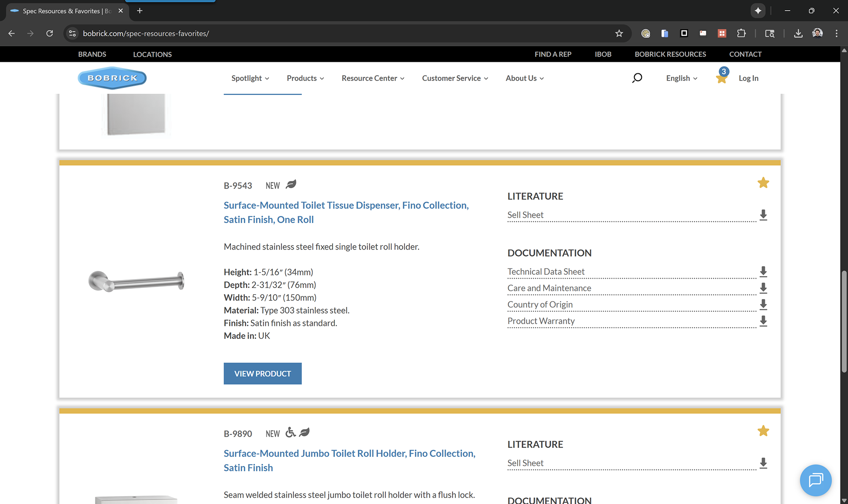The width and height of the screenshot is (848, 504).
Task: Download the B-9543 Sell Sheet
Action: (763, 215)
